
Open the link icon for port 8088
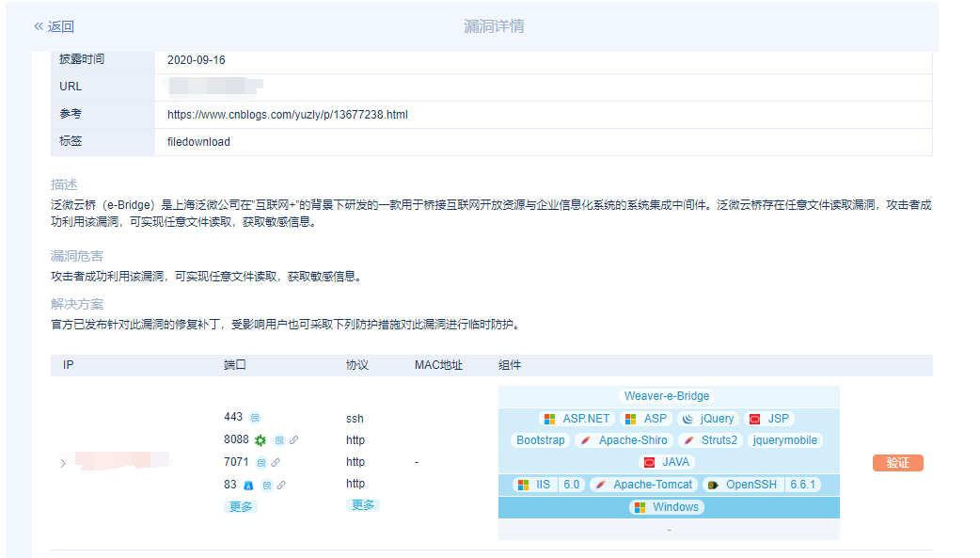[x=293, y=440]
